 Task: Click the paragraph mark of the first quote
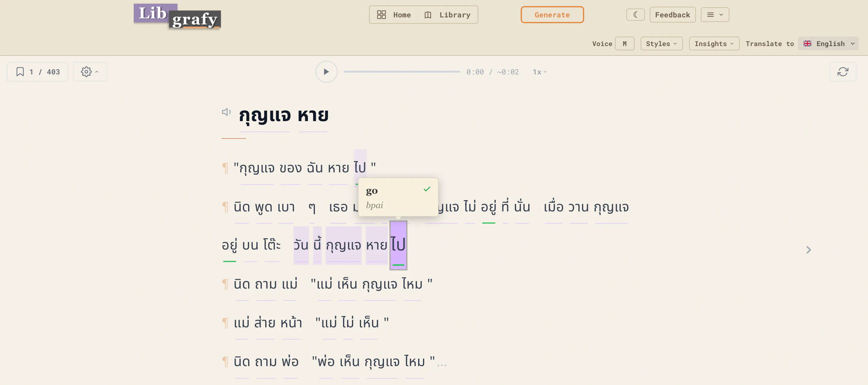tap(225, 168)
